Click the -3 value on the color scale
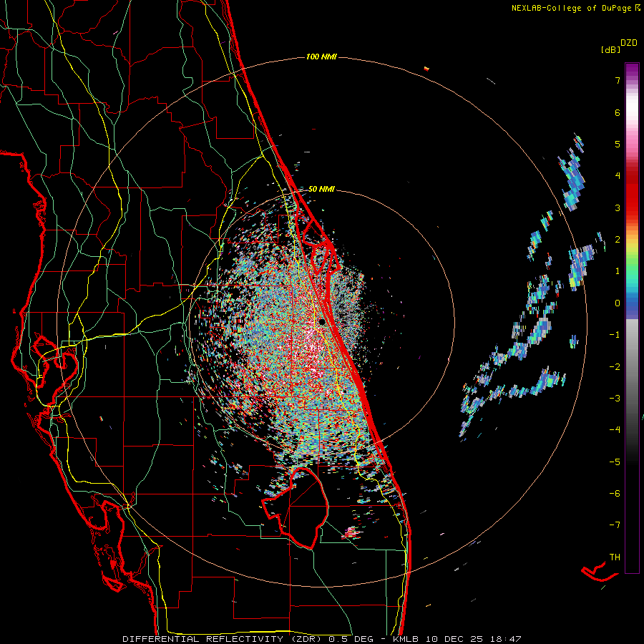This screenshot has height=644, width=644. (x=615, y=399)
